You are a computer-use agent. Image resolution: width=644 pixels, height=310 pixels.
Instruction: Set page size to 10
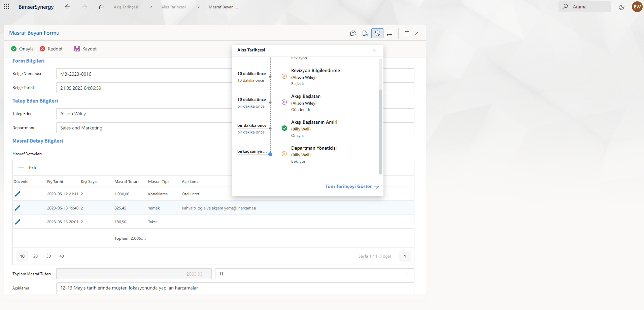point(22,256)
